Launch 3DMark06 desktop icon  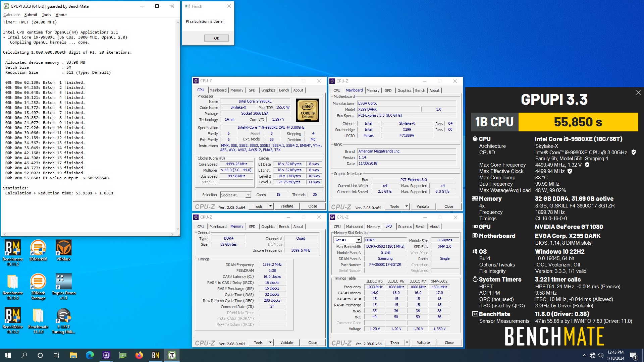pyautogui.click(x=38, y=250)
